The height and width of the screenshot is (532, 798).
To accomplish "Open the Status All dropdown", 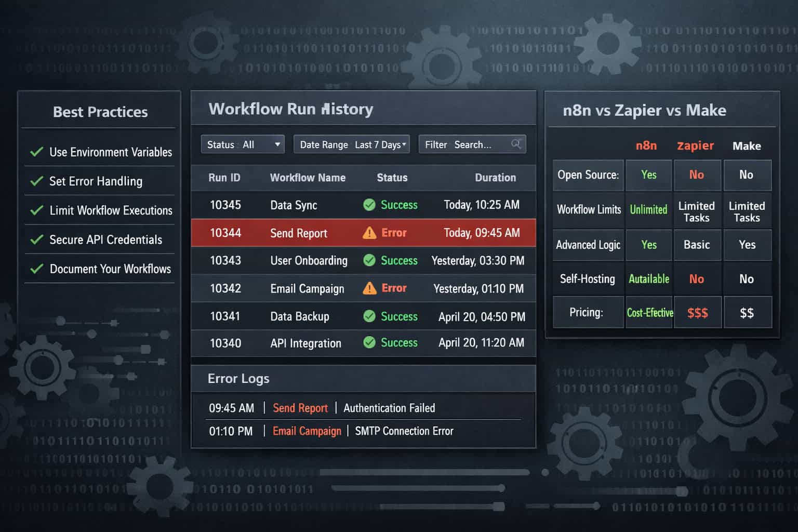I will (243, 144).
